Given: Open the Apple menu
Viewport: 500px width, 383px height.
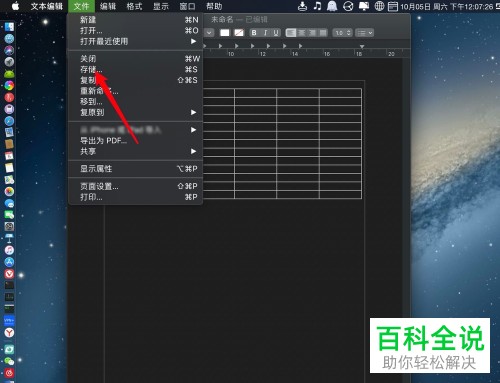Looking at the screenshot, I should tap(15, 6).
